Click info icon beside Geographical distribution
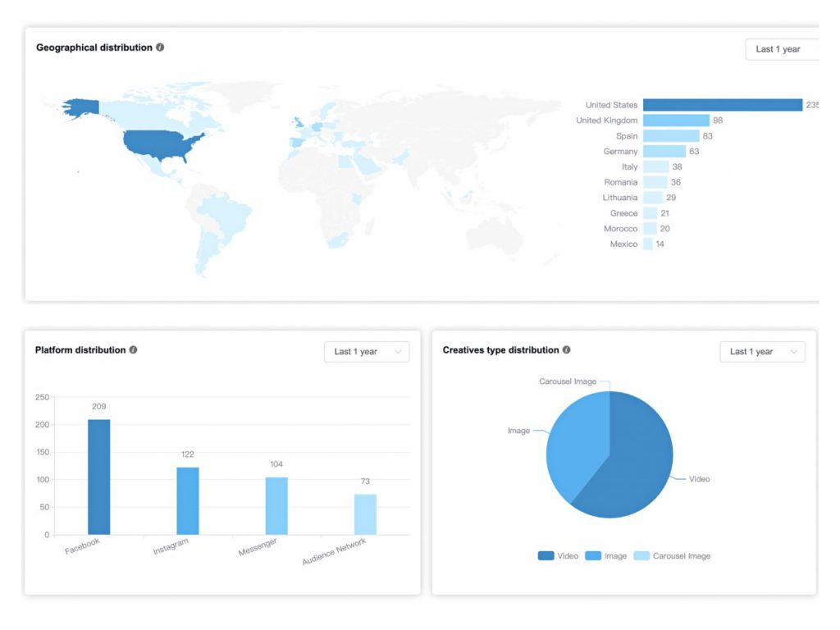This screenshot has height=630, width=840. 160,47
